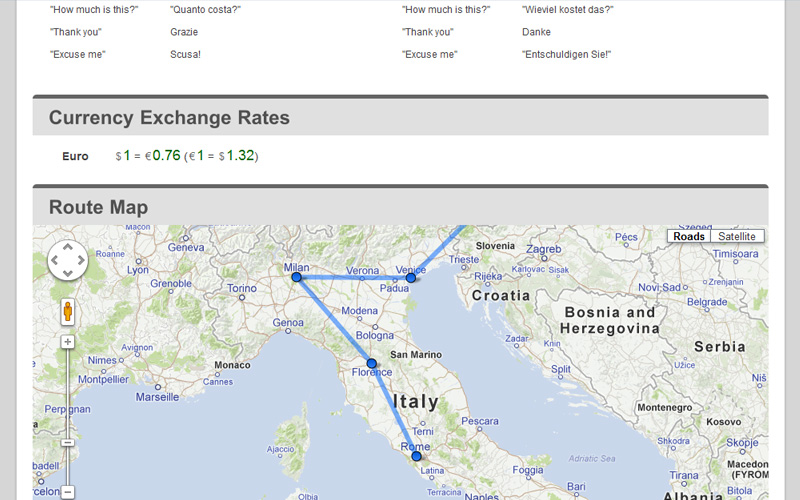Pan the map right with the arrow control
The image size is (800, 500).
(81, 260)
